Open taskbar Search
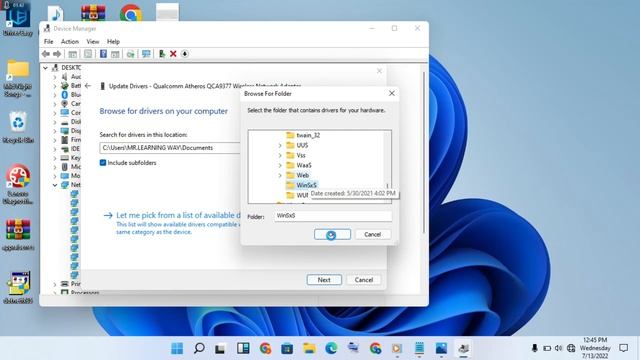The height and width of the screenshot is (360, 640). point(199,348)
